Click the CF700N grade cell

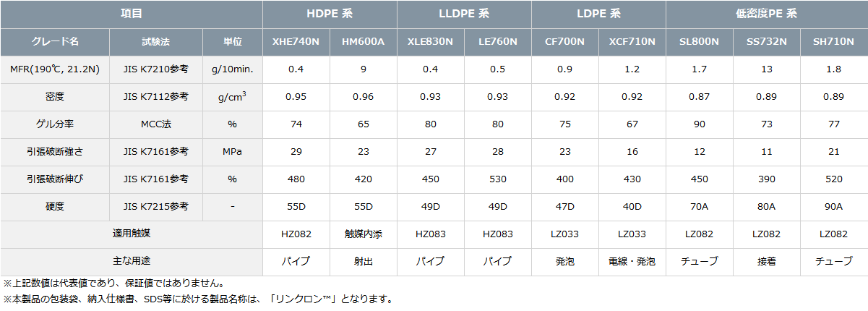coord(565,42)
